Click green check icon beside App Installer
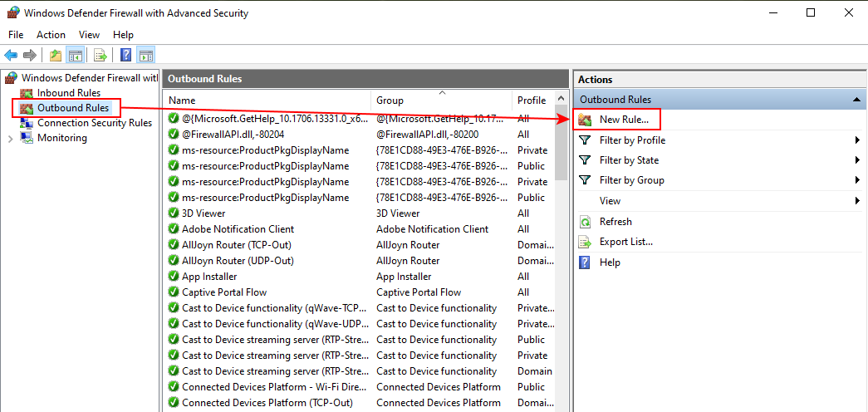 [174, 277]
